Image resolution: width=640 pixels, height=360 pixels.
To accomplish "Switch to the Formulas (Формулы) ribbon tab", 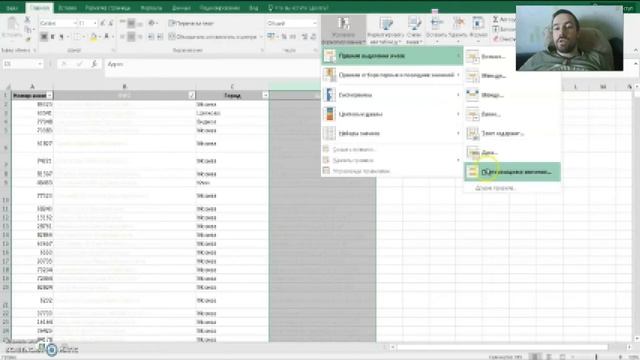I will click(x=151, y=8).
